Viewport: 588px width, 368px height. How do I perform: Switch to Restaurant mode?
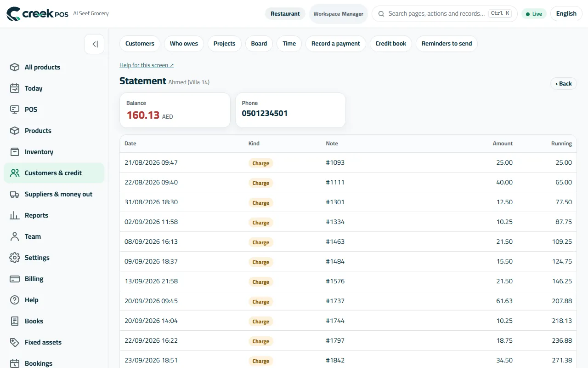click(x=285, y=14)
